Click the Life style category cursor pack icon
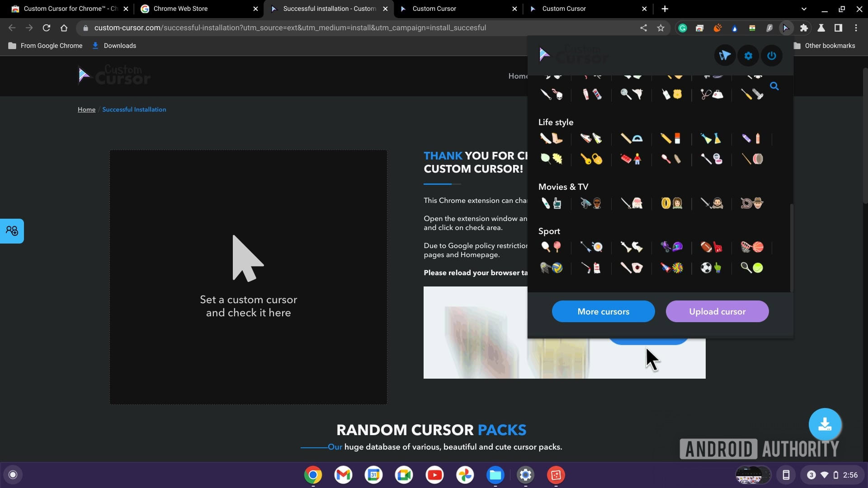Screen dimensions: 868x488 click(x=551, y=138)
